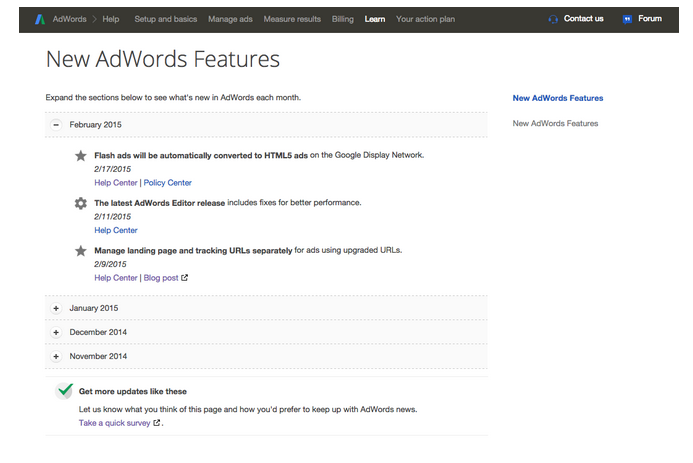
Task: Click the star icon beside Flash ads item
Action: click(80, 156)
